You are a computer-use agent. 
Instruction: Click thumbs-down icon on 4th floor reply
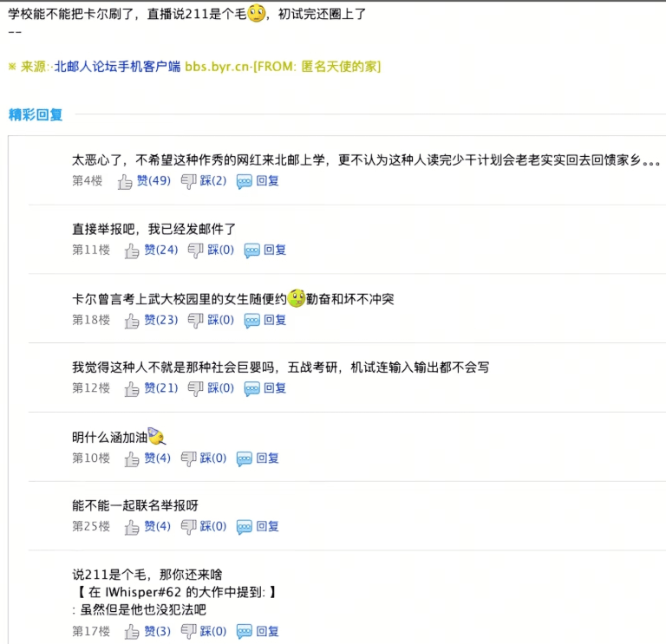[x=188, y=181]
